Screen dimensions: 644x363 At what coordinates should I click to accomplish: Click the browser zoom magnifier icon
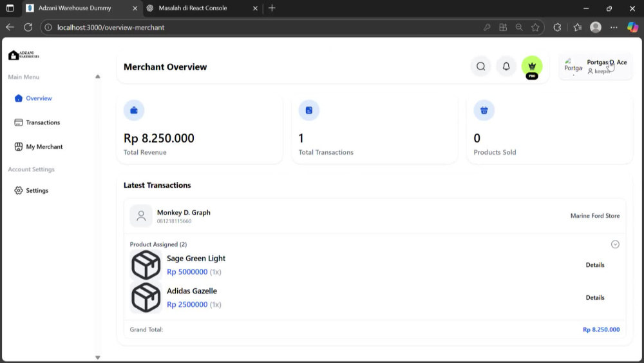click(519, 28)
